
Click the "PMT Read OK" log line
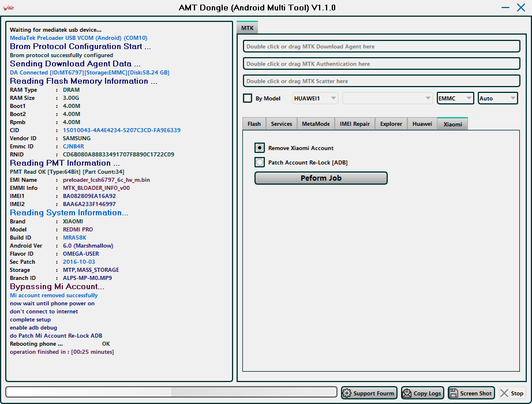point(67,172)
